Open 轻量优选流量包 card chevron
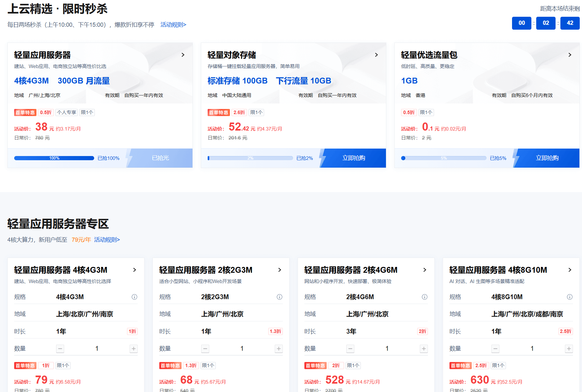This screenshot has height=392, width=582. point(570,55)
